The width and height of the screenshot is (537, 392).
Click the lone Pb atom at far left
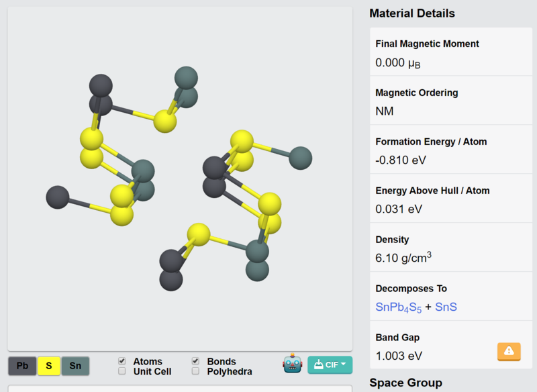(58, 197)
